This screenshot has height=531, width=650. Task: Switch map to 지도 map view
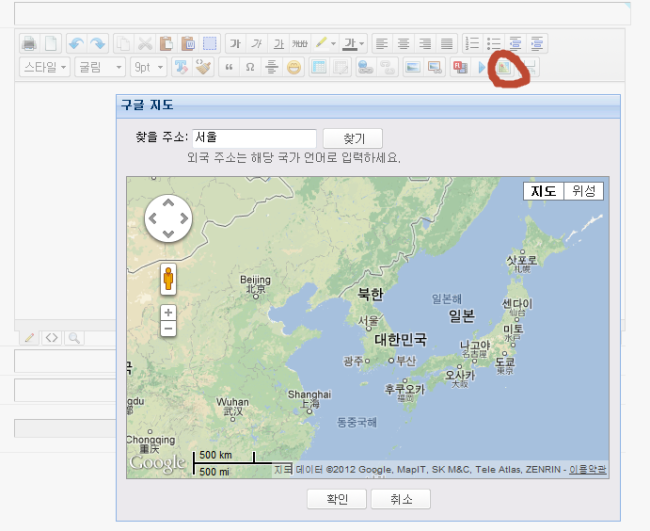pos(543,191)
